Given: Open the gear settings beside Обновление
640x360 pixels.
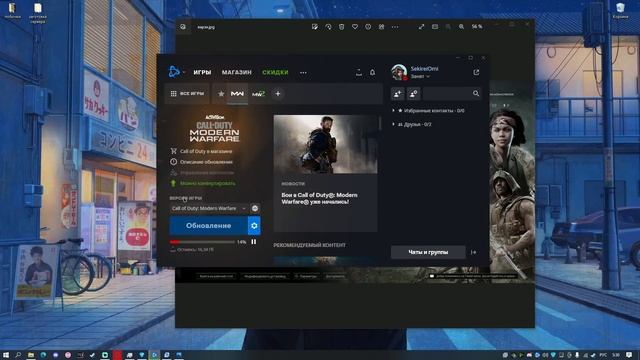Looking at the screenshot, I should [254, 225].
